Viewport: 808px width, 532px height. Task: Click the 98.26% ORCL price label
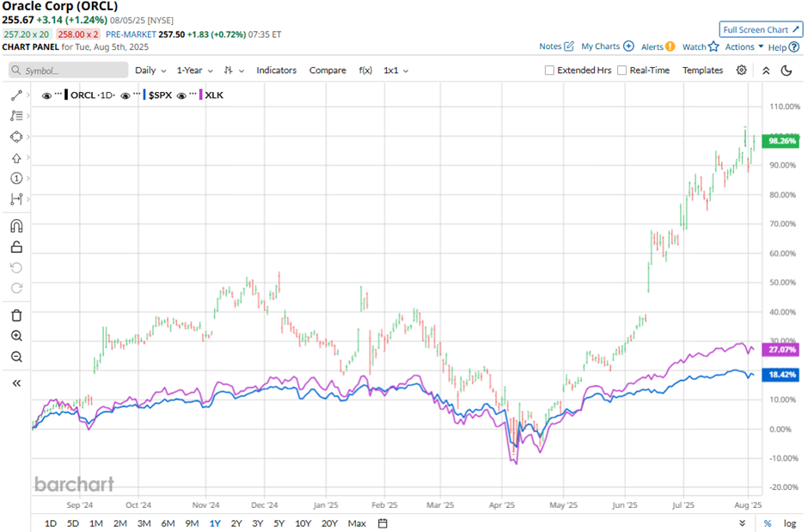pos(780,141)
